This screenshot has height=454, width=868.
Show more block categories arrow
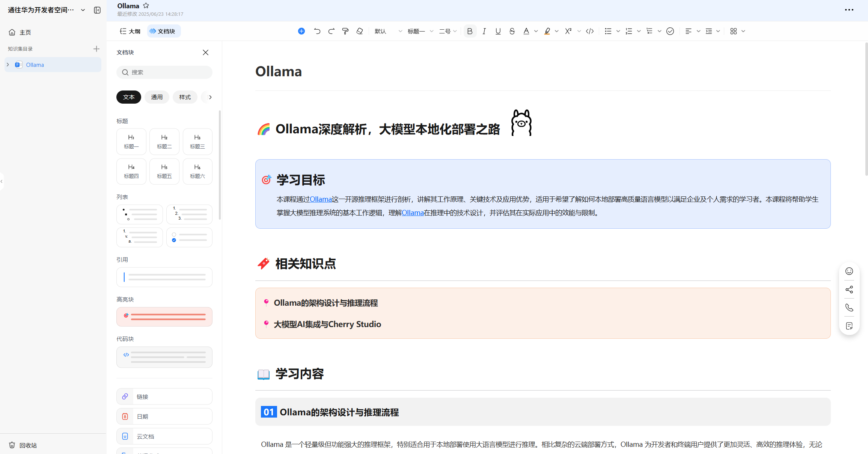[x=210, y=97]
